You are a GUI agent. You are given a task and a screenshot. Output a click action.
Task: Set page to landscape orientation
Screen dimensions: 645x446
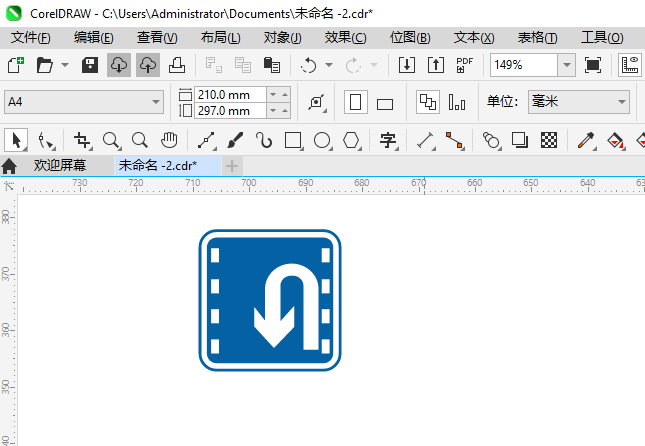tap(385, 104)
